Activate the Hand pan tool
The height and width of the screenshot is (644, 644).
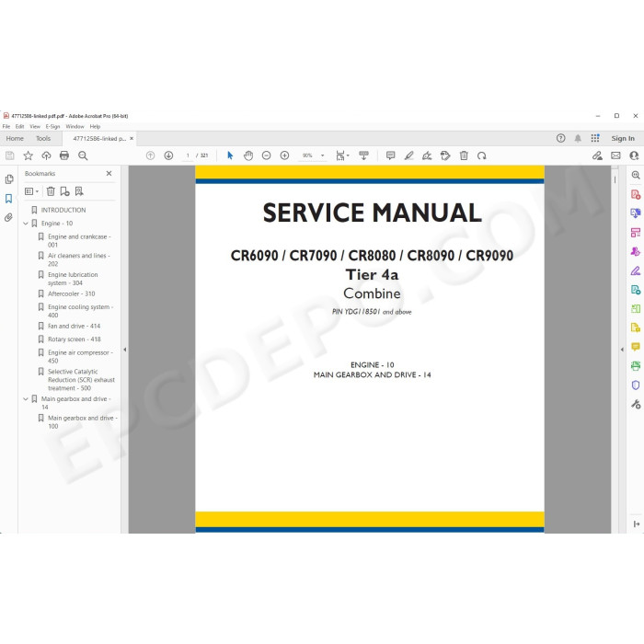click(248, 155)
